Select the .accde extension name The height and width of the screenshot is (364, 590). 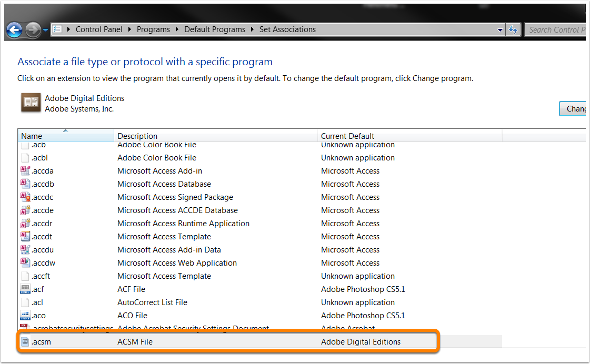pyautogui.click(x=43, y=210)
